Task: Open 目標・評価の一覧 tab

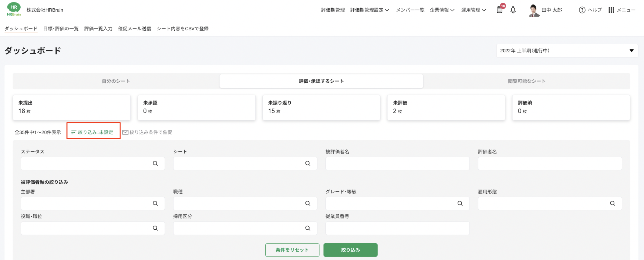Action: click(x=61, y=28)
